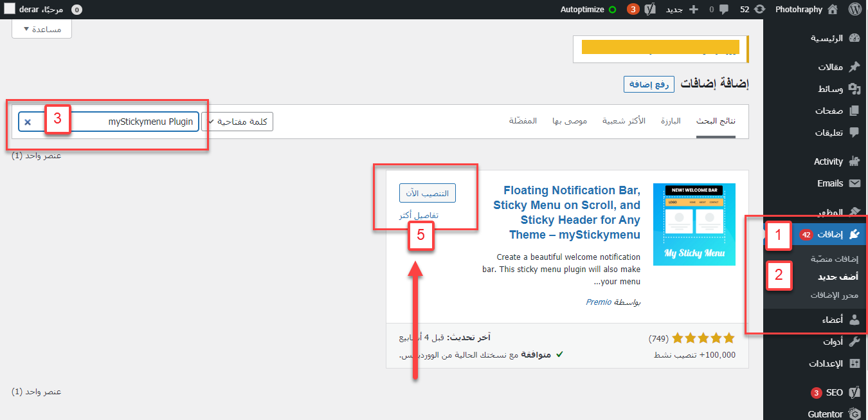This screenshot has height=420, width=868.
Task: Select the (749) ratings count
Action: pyautogui.click(x=658, y=338)
